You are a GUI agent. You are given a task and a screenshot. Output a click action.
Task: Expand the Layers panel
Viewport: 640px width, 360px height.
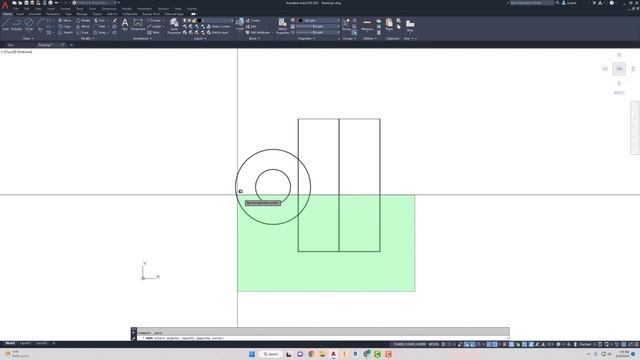pyautogui.click(x=200, y=38)
